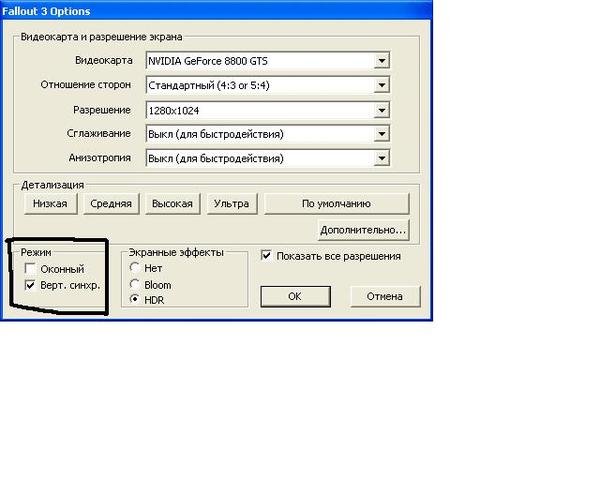Select the HDR radio button

click(x=134, y=299)
